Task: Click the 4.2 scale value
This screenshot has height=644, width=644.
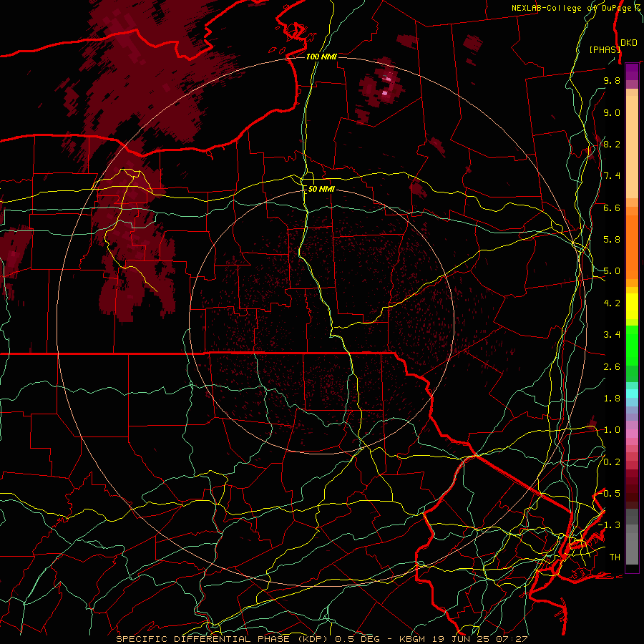Action: coord(612,303)
